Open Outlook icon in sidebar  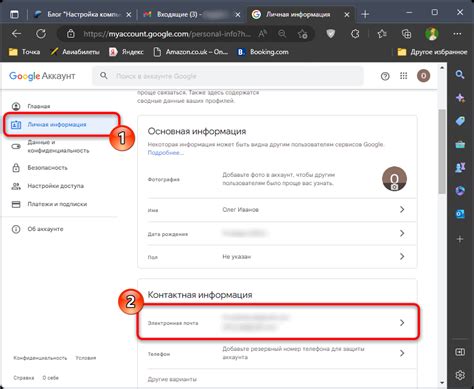pos(460,214)
